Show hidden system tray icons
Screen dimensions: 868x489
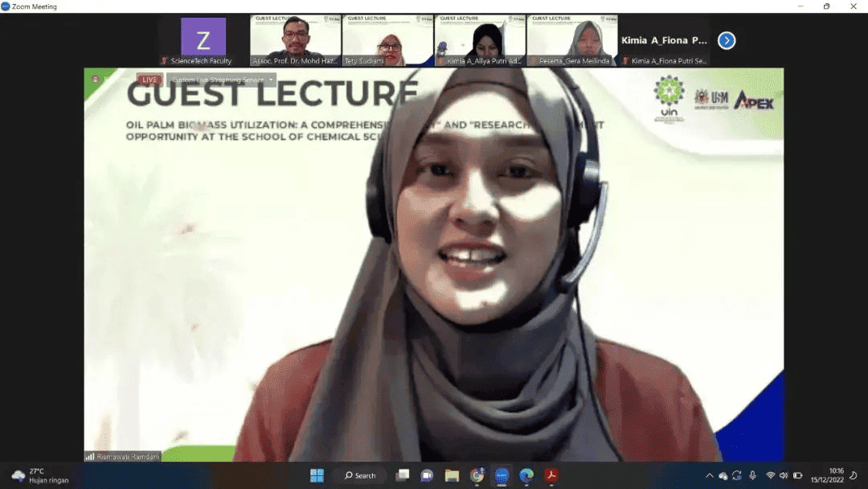tap(709, 475)
